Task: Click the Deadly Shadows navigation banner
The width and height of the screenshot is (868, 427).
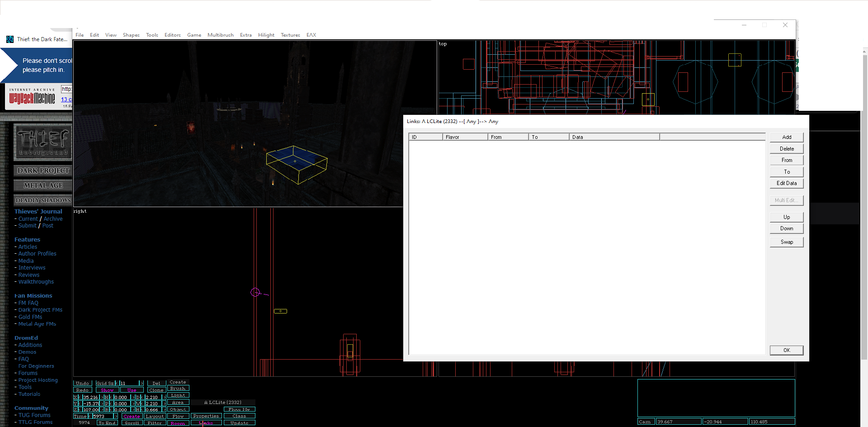Action: [x=43, y=200]
